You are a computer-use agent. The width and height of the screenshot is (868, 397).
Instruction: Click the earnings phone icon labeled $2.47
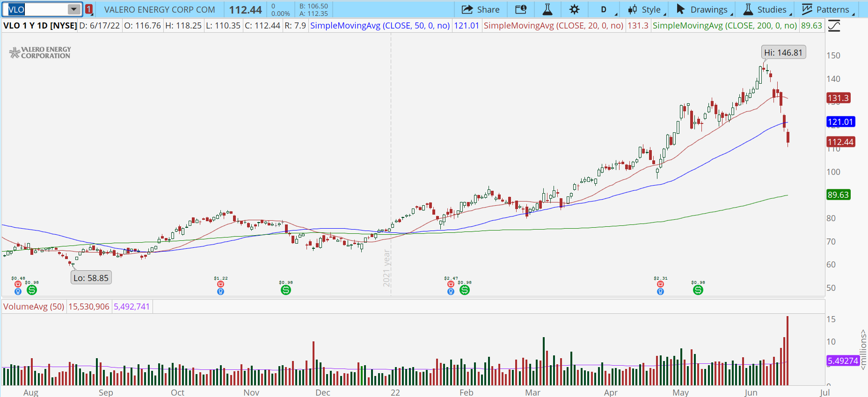(451, 284)
